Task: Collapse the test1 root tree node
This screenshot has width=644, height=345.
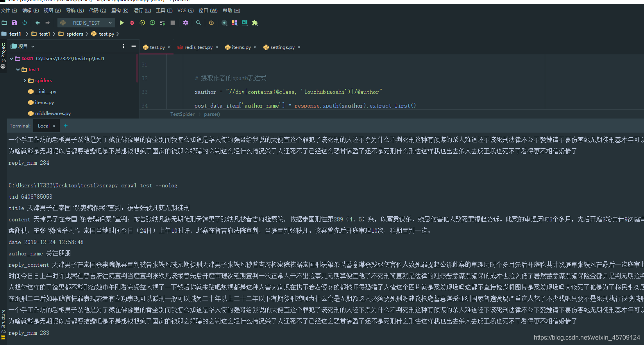Action: click(x=11, y=59)
